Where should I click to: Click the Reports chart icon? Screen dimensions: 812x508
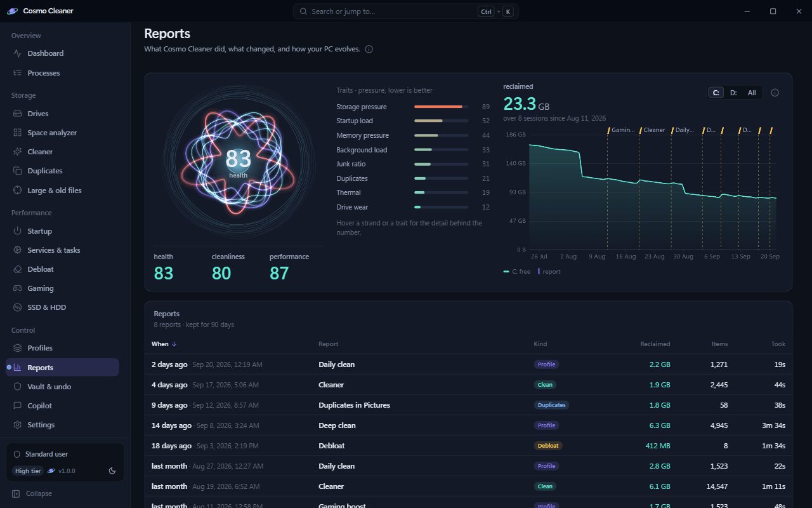pos(17,368)
